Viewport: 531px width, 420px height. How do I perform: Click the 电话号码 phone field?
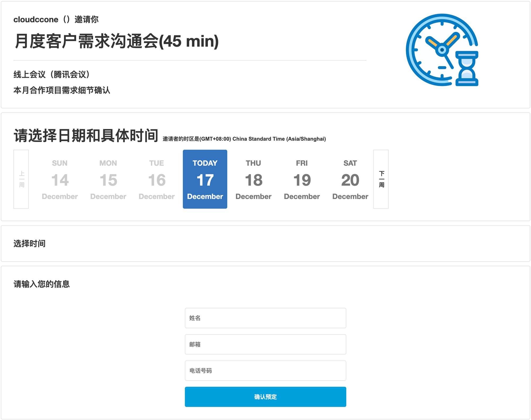click(x=265, y=371)
